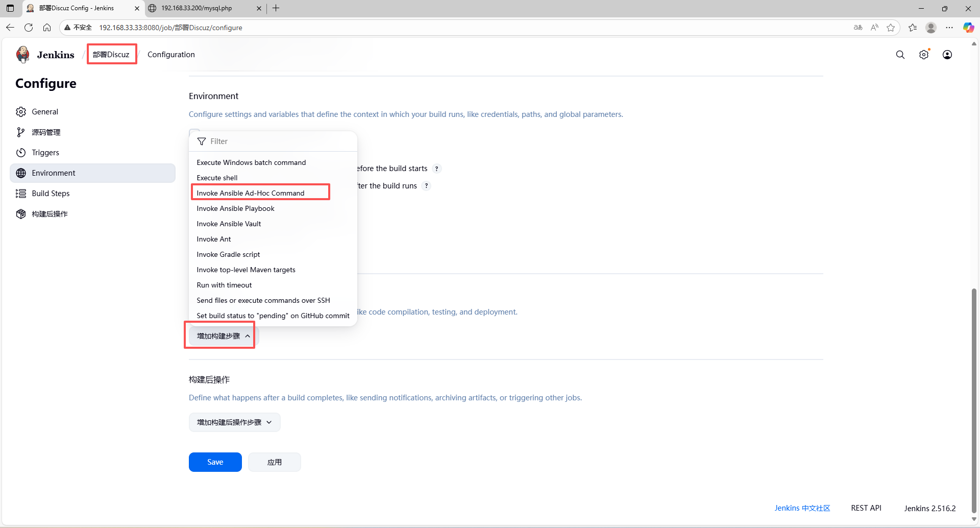The image size is (980, 528).
Task: Click the Jenkins home text link
Action: (56, 55)
